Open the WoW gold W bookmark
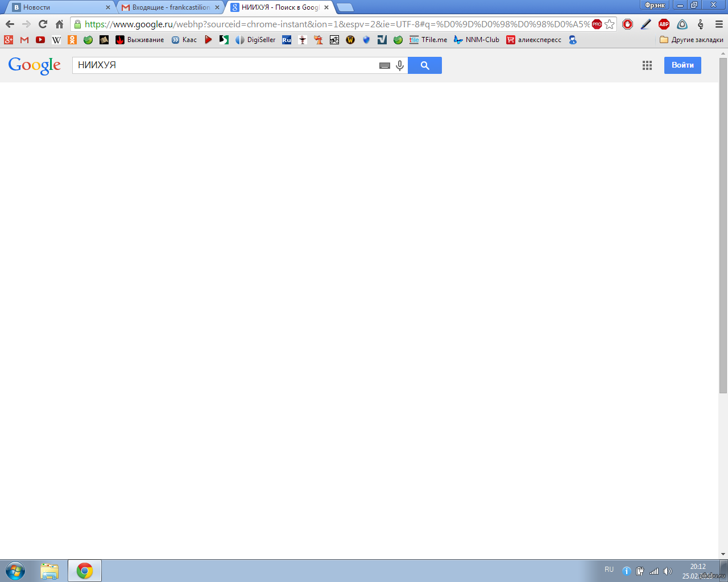 click(350, 40)
